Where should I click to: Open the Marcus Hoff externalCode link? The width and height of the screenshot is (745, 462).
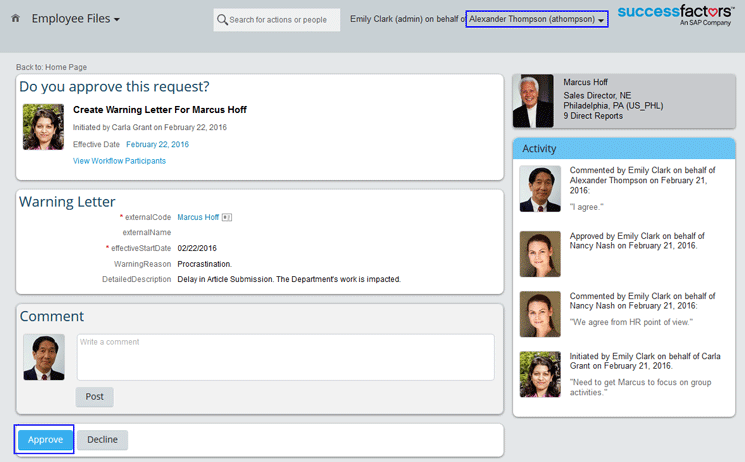pyautogui.click(x=198, y=217)
